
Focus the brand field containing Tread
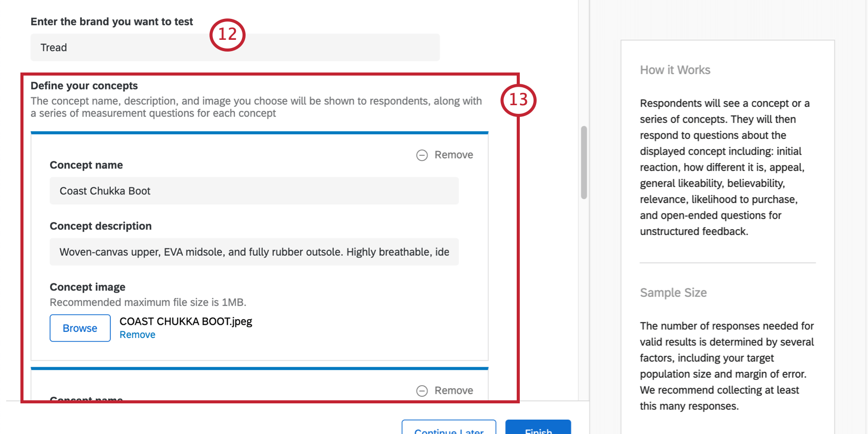tap(235, 47)
